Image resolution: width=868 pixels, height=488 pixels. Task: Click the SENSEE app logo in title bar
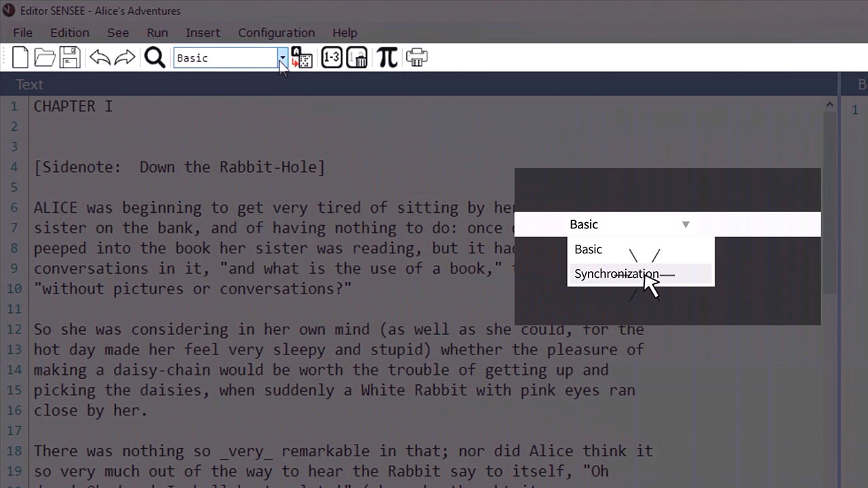pos(9,10)
